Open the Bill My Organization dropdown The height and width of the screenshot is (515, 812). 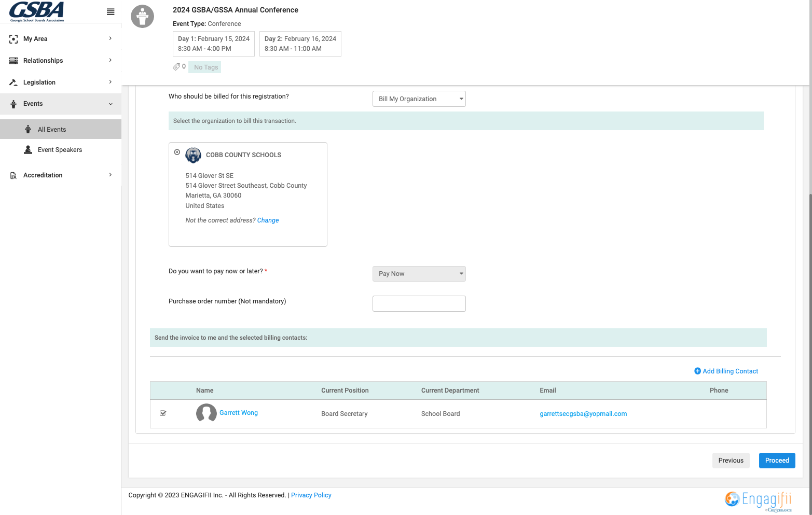point(419,99)
